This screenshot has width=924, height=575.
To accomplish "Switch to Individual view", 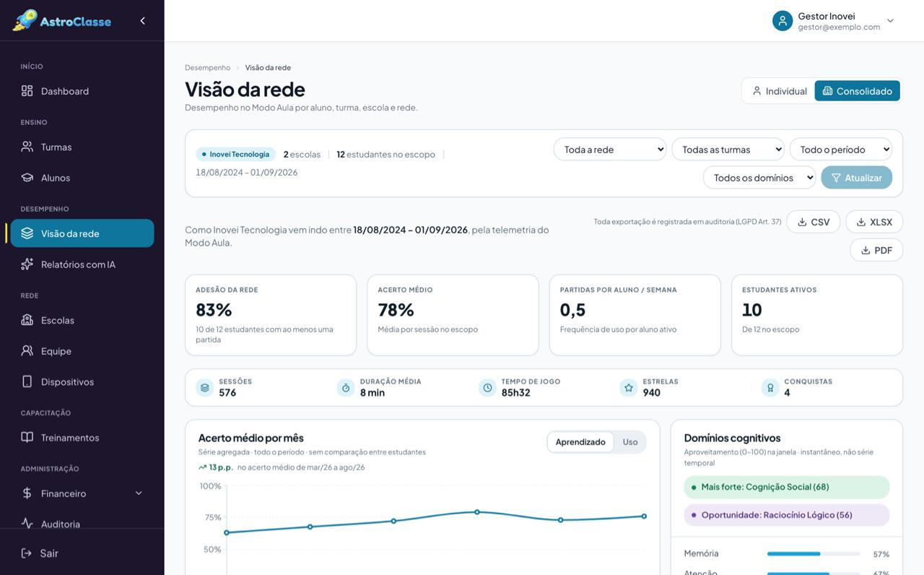I will pyautogui.click(x=779, y=91).
